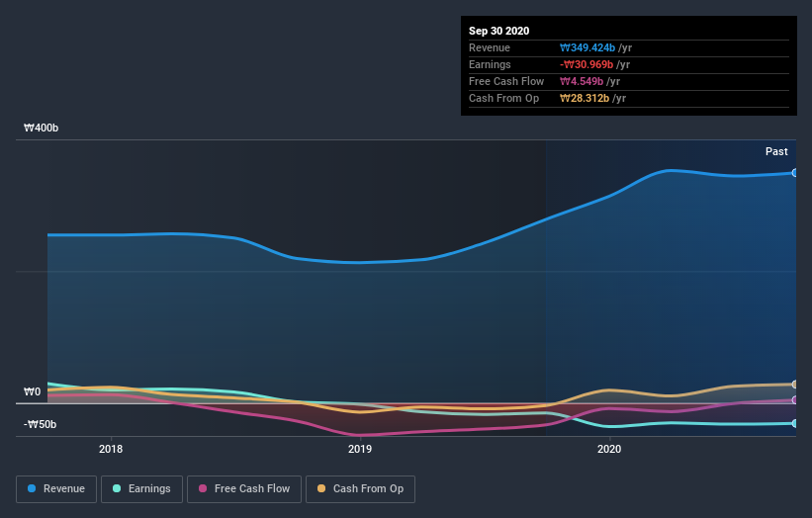This screenshot has width=812, height=518.
Task: Click the -₩50b y-axis label
Action: point(40,424)
